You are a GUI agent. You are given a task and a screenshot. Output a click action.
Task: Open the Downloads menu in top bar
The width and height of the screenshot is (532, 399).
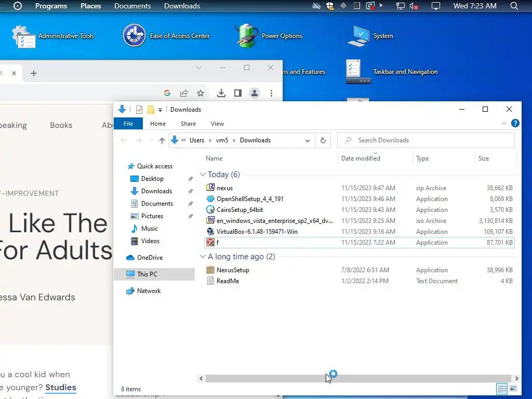pyautogui.click(x=182, y=6)
